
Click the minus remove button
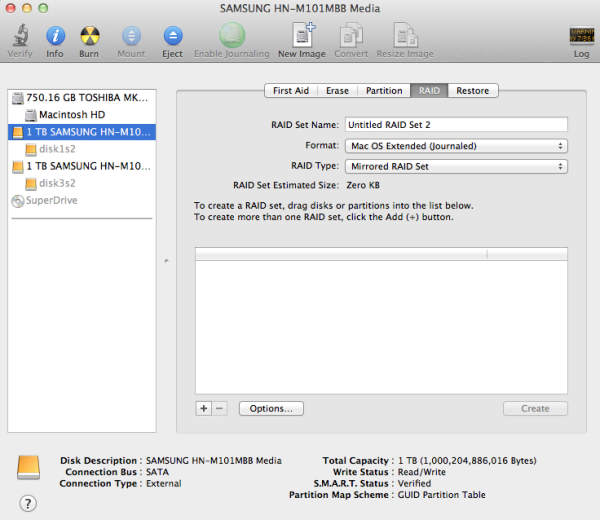tap(219, 408)
